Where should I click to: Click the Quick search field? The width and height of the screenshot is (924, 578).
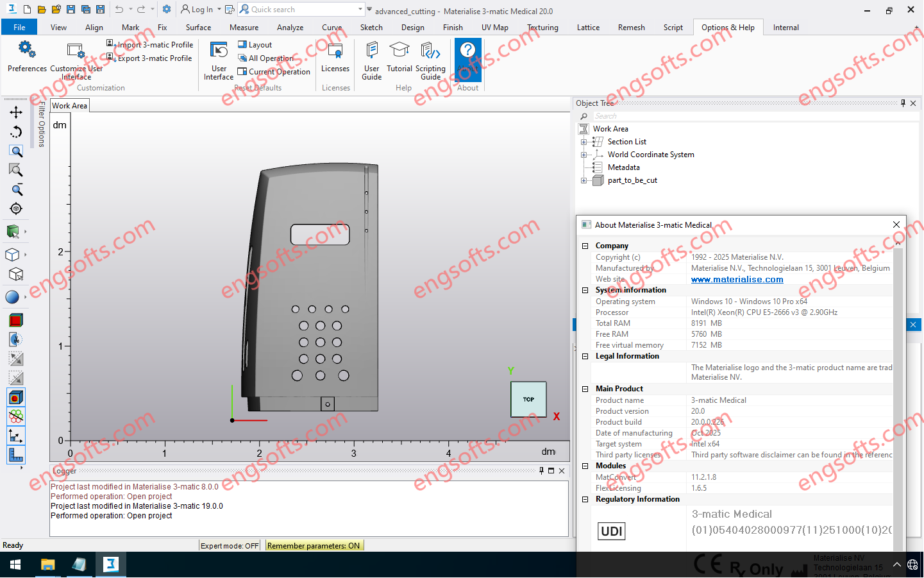tap(301, 10)
